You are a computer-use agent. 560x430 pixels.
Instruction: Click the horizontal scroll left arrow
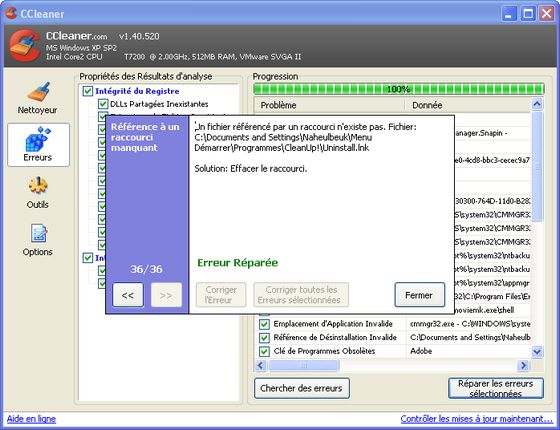260,365
